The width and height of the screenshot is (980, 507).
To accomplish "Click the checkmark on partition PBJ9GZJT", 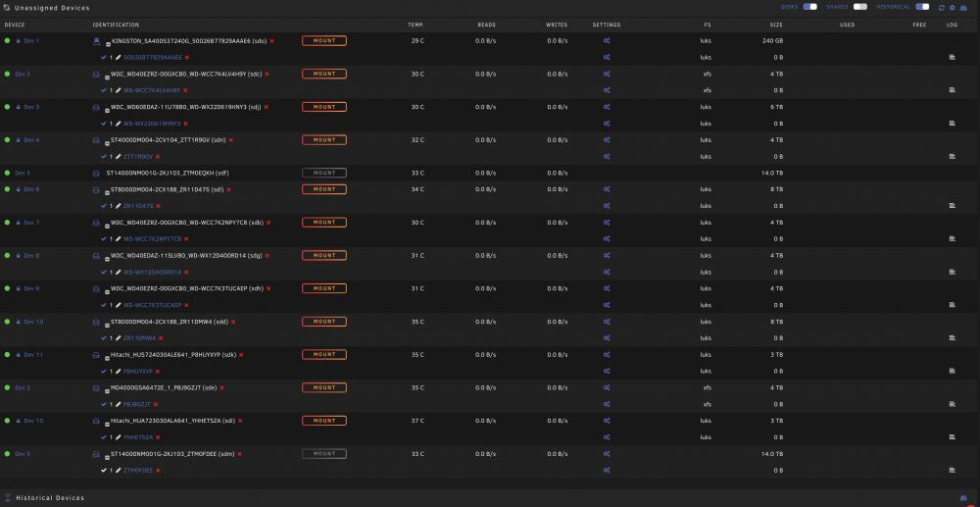I will point(104,404).
